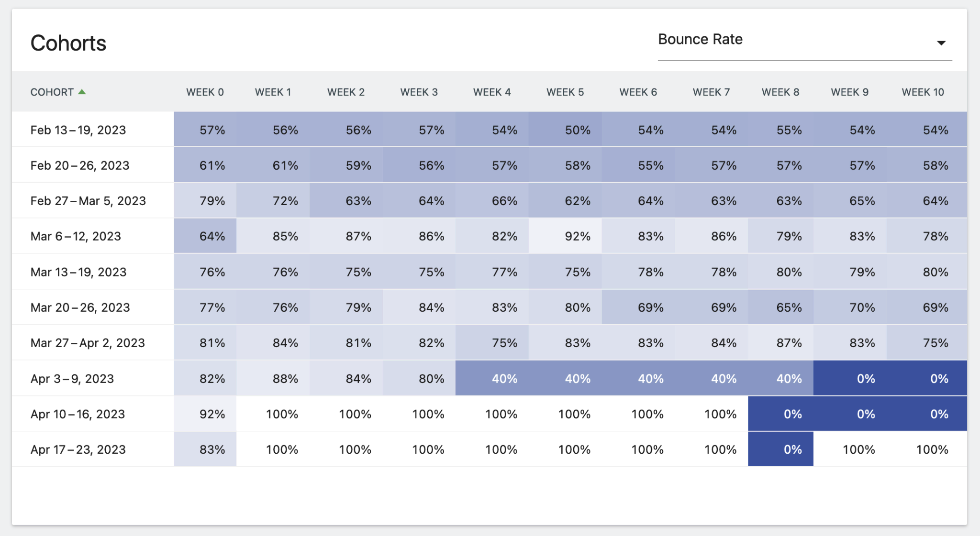Click the 40% cell under WEEK 4 for Apr 3–9
980x536 pixels.
pos(503,378)
